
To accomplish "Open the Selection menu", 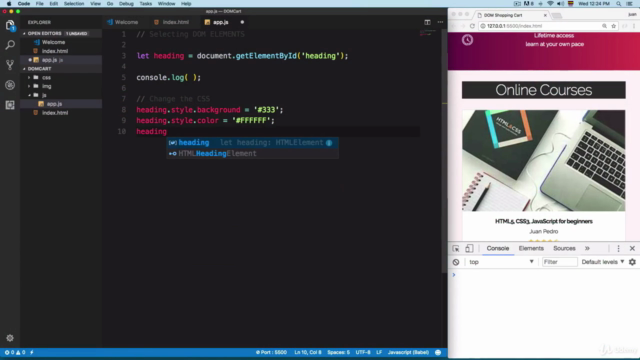I will (74, 4).
